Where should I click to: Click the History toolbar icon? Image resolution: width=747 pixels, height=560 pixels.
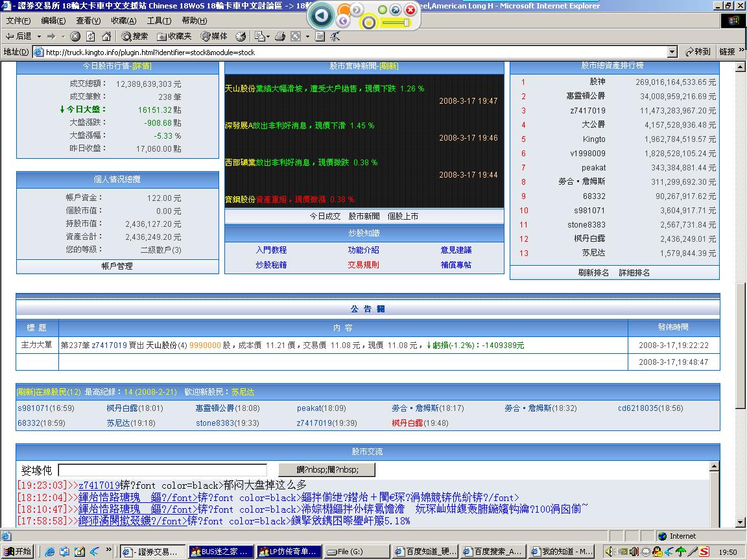point(241,36)
